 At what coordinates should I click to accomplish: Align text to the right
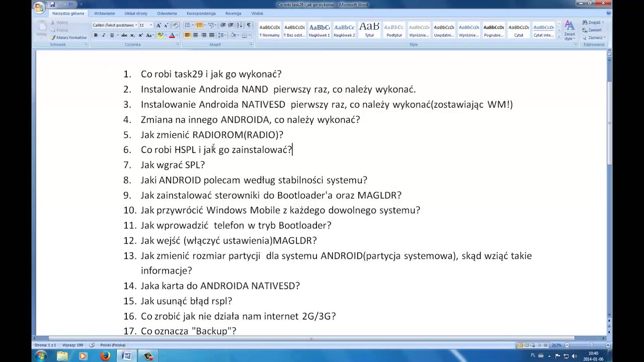(x=204, y=35)
